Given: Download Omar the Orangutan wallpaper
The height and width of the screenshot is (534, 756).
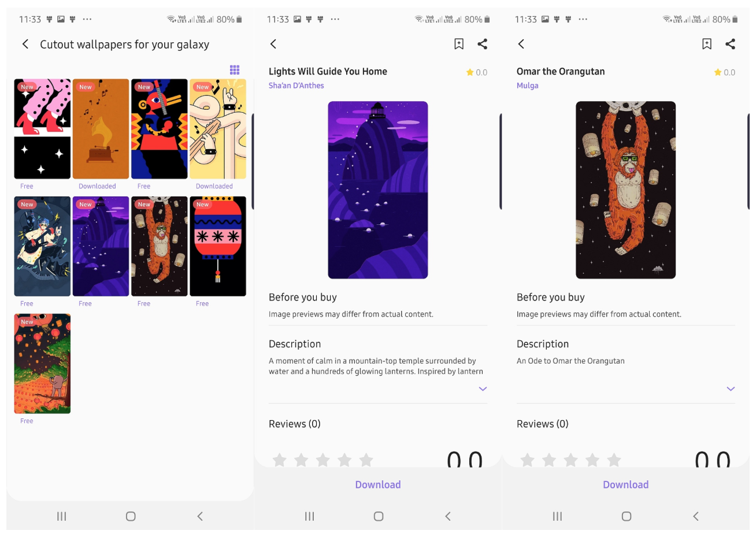Looking at the screenshot, I should point(626,485).
